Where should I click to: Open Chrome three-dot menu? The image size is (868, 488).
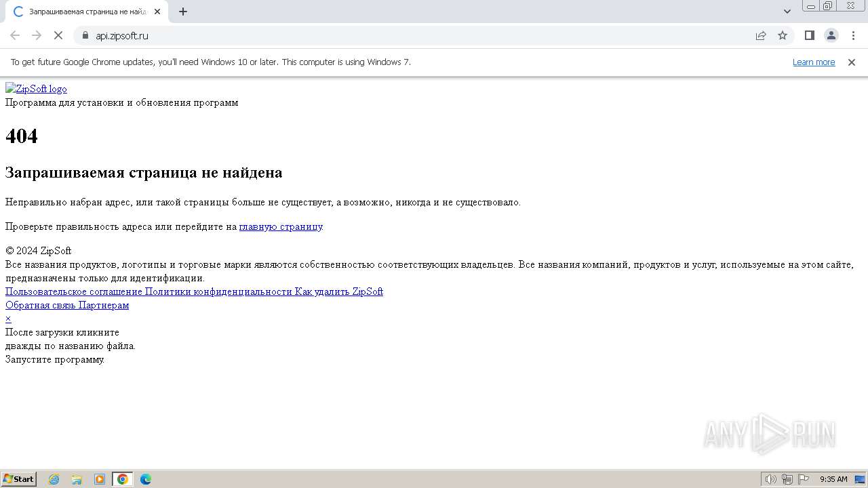pyautogui.click(x=853, y=35)
